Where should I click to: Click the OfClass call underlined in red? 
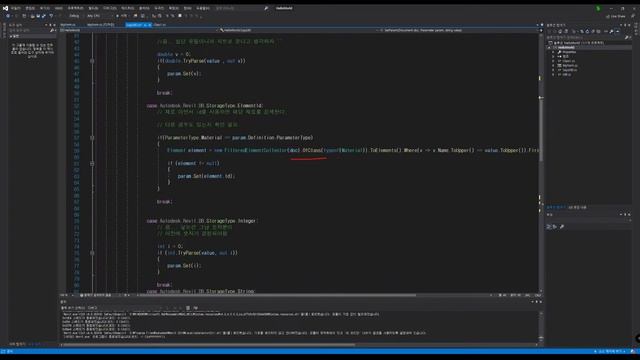pos(312,151)
